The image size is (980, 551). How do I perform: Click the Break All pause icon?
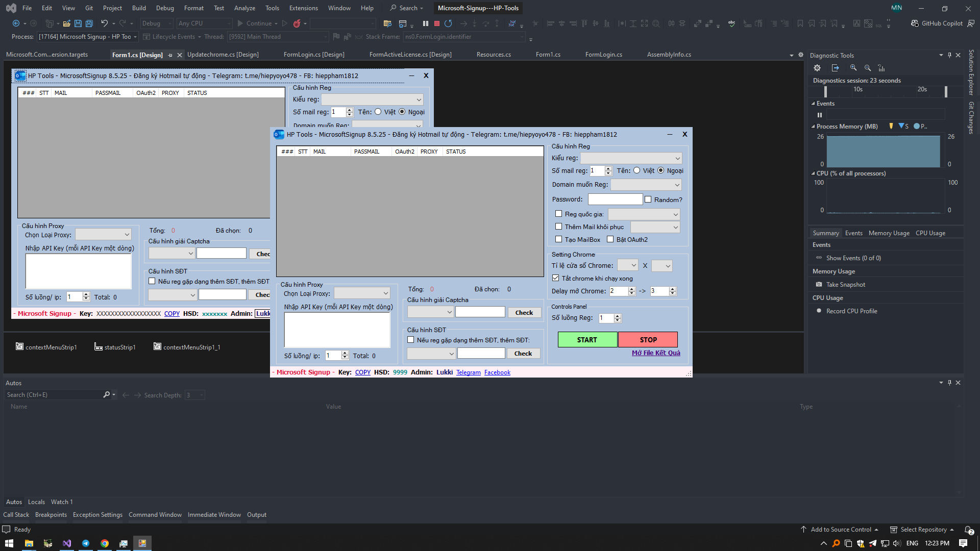tap(426, 23)
